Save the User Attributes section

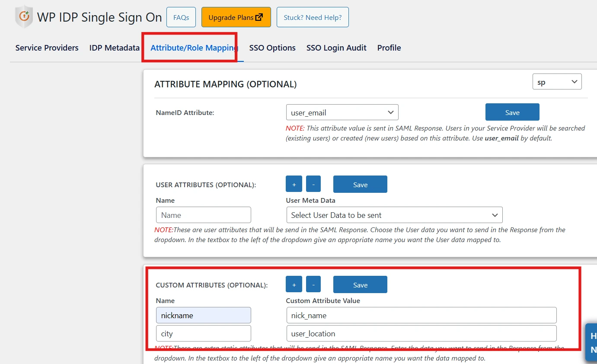coord(360,184)
